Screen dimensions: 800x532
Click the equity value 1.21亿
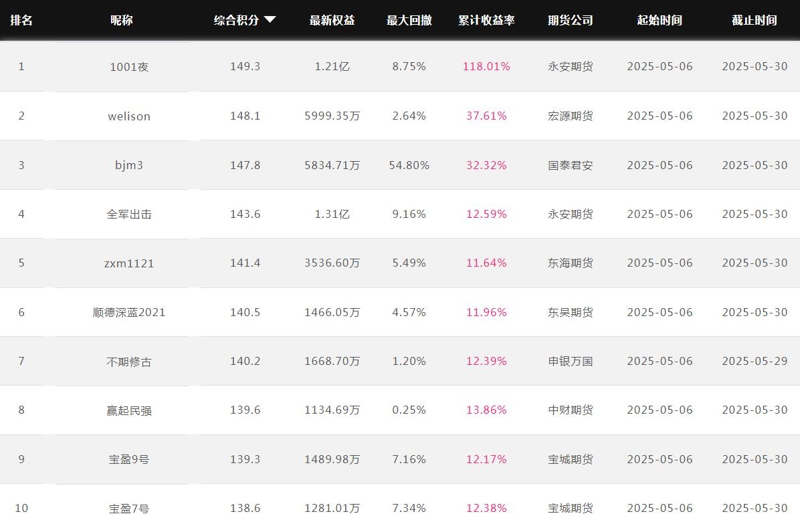[x=332, y=66]
